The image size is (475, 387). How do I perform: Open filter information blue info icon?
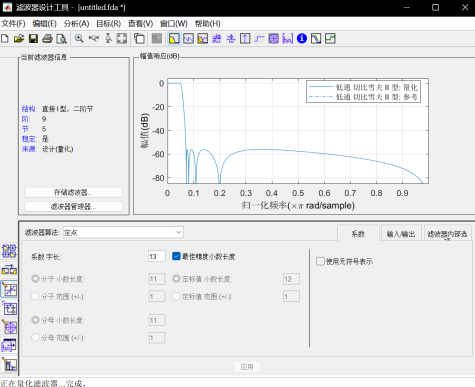point(302,39)
